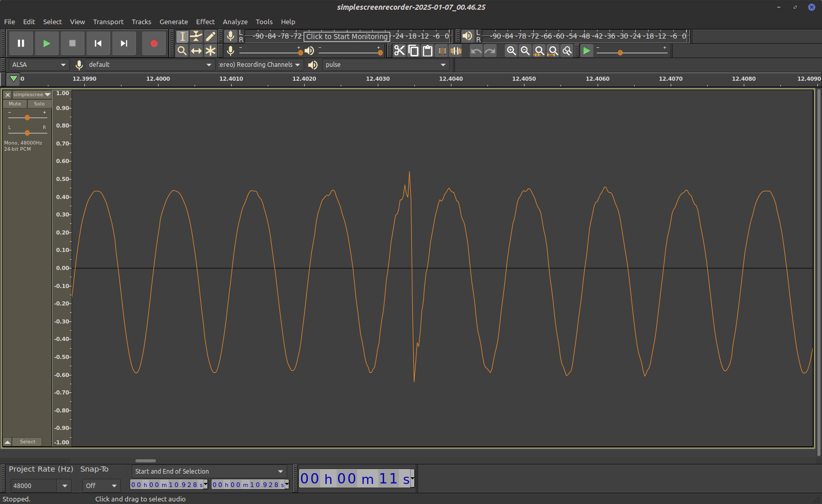
Task: Click the Trim audio outside selection icon
Action: (442, 50)
